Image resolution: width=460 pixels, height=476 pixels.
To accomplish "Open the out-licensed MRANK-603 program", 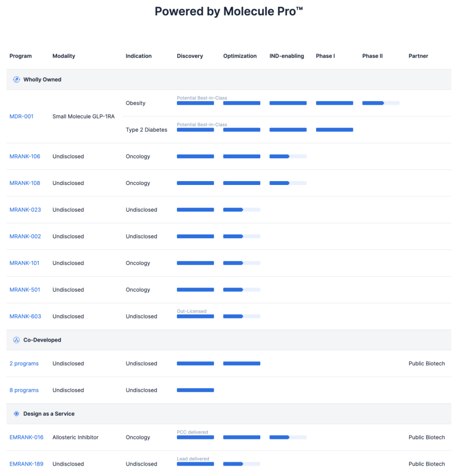I will 25,316.
